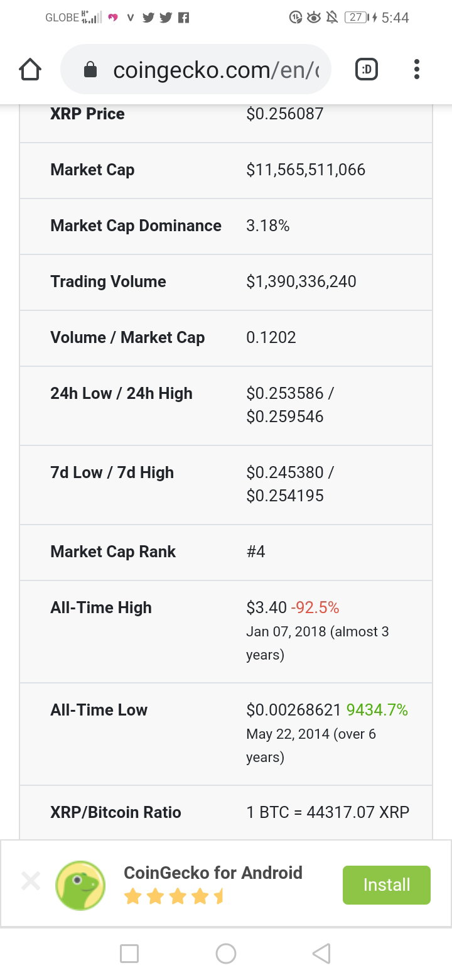
Task: Dismiss the CoinGecko app banner
Action: 30,881
